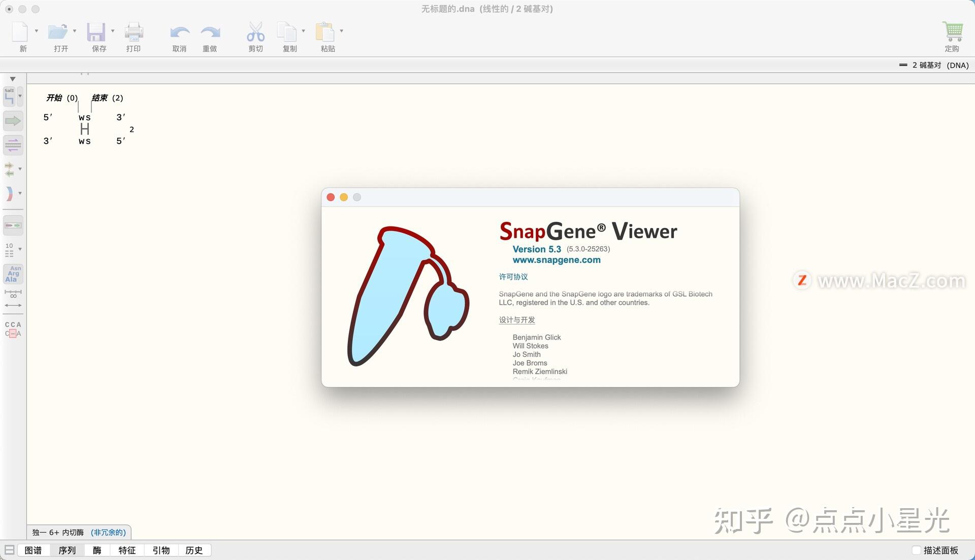Close the SnapGene Viewer About dialog
Viewport: 975px width, 560px height.
coord(331,197)
